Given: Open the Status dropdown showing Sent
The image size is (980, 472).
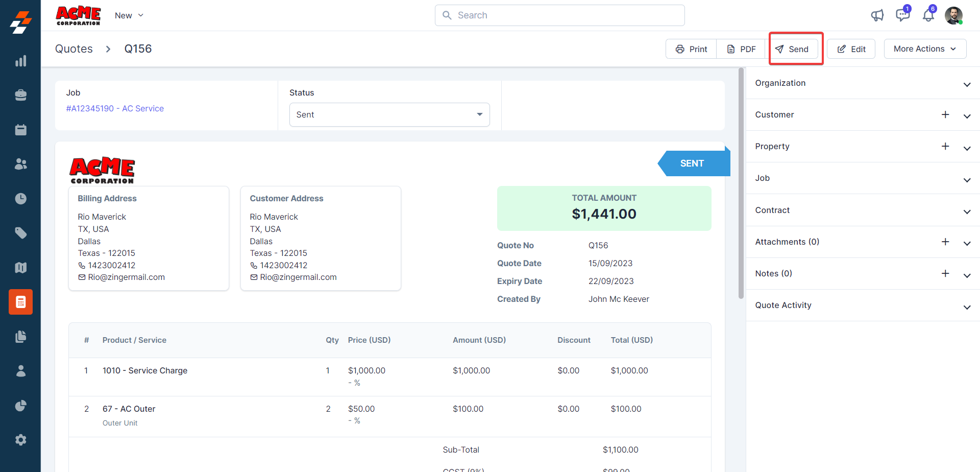Looking at the screenshot, I should (389, 115).
